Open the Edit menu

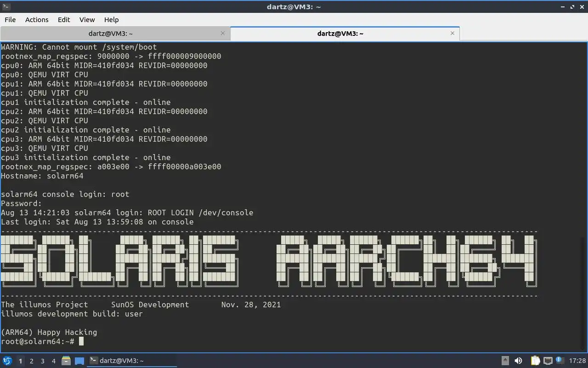pos(64,20)
